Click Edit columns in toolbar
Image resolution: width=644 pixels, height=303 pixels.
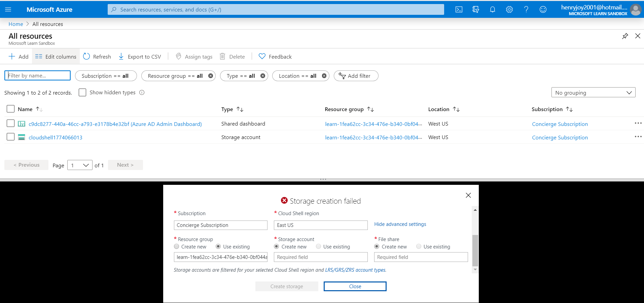coord(56,57)
